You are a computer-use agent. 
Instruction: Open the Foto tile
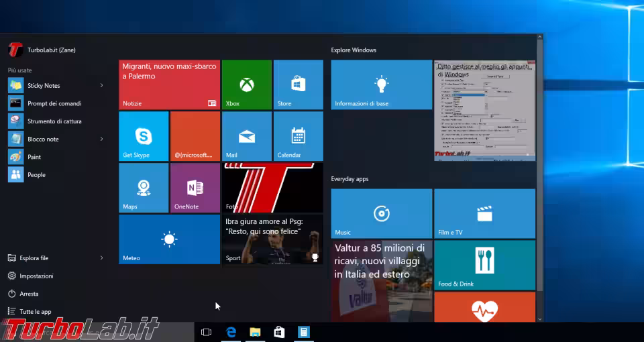point(273,188)
